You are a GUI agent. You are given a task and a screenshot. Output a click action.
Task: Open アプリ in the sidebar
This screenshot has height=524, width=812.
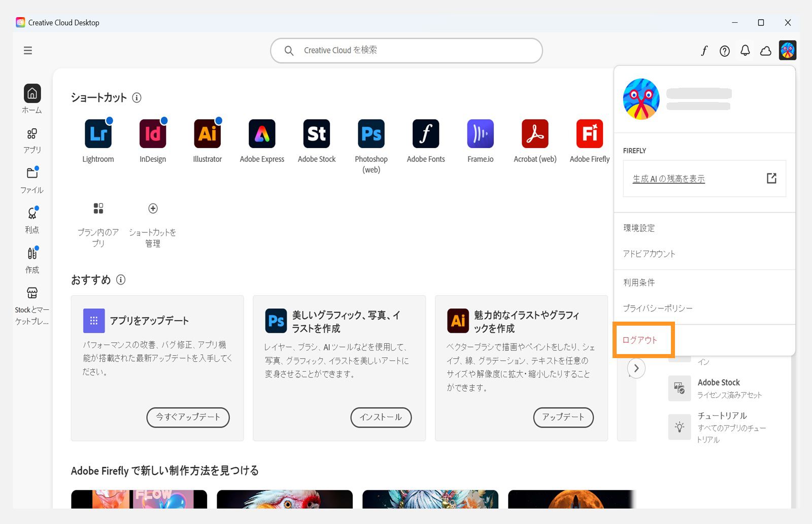click(x=32, y=141)
